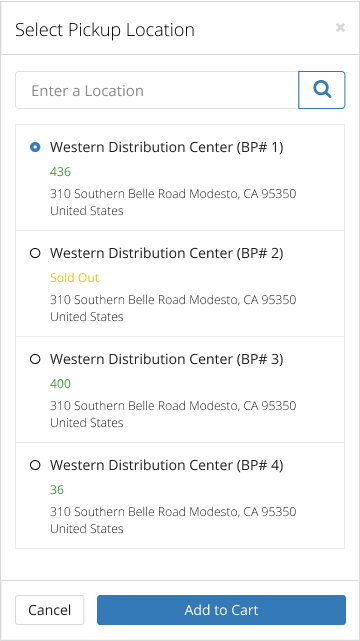Screen dimensions: 360x641
Task: Click the Cancel button
Action: 49,610
